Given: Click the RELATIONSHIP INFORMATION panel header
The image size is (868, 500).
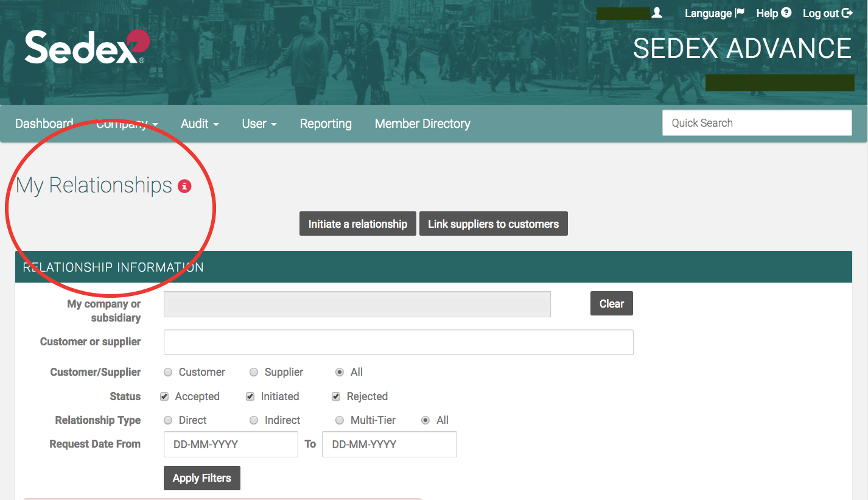Looking at the screenshot, I should point(433,267).
